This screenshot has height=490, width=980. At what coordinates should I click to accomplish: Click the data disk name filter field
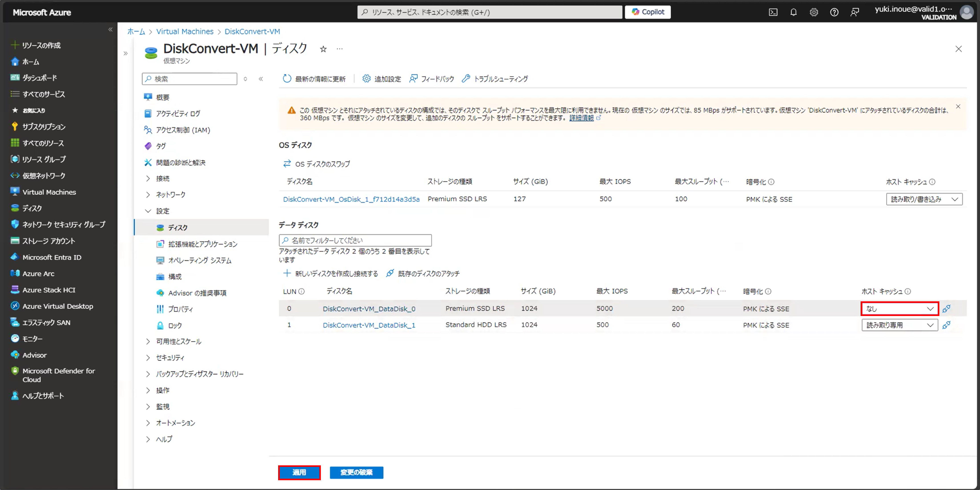coord(355,240)
